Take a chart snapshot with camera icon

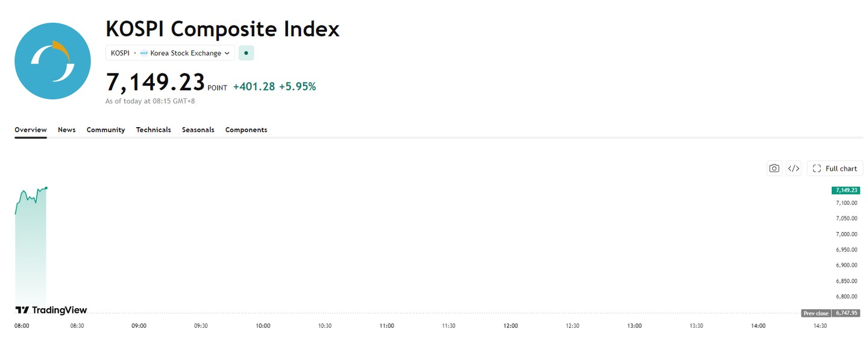774,169
